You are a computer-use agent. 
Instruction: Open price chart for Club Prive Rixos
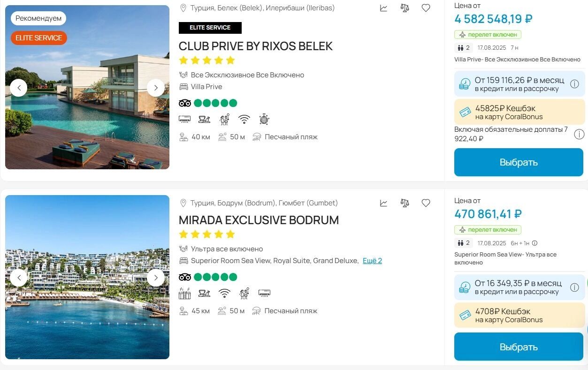384,8
